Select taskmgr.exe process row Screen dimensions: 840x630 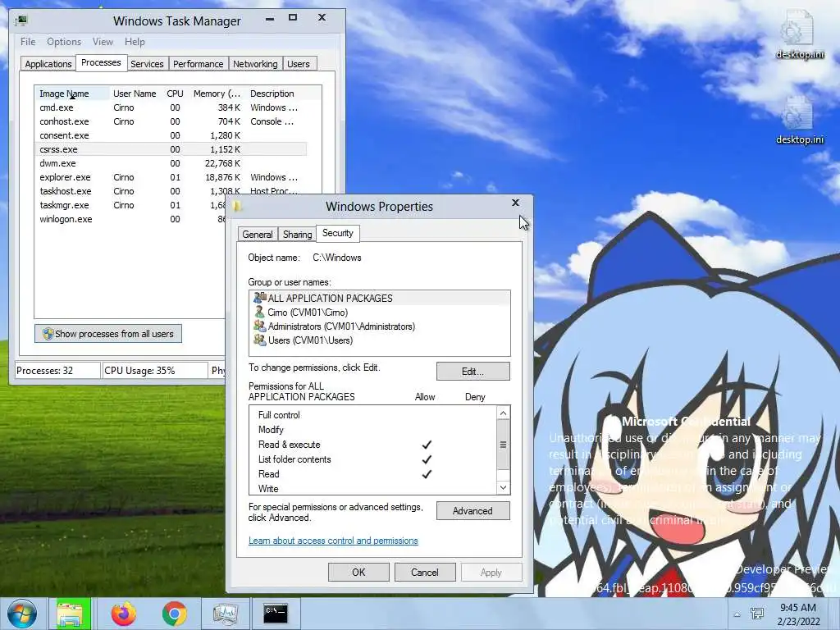(x=130, y=204)
